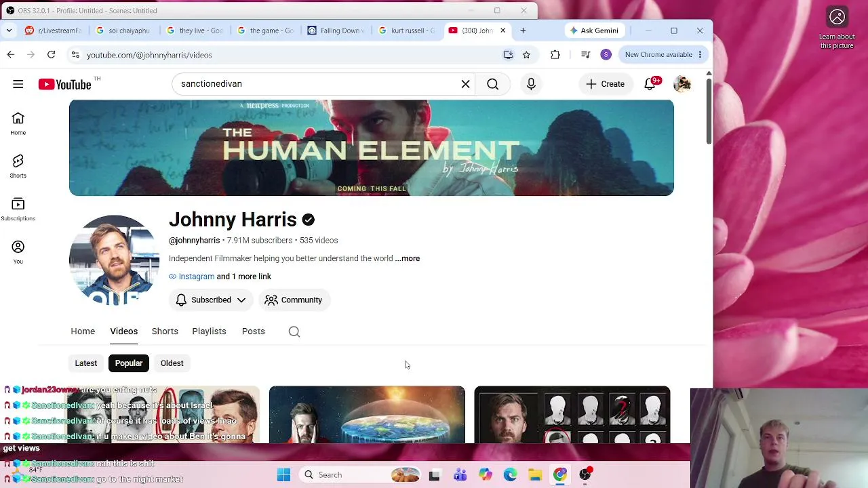The width and height of the screenshot is (868, 488).
Task: Open the channel Videos tab
Action: point(124,331)
